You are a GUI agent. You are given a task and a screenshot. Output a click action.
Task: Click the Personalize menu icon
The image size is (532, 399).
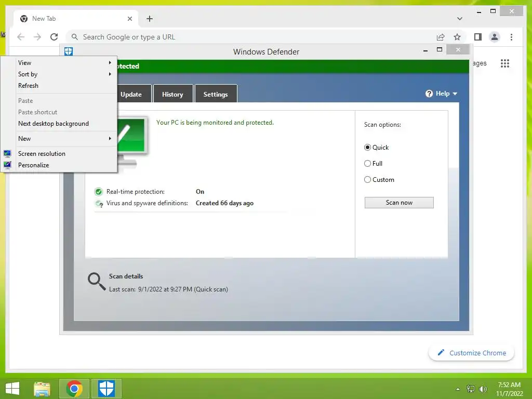[x=7, y=165]
